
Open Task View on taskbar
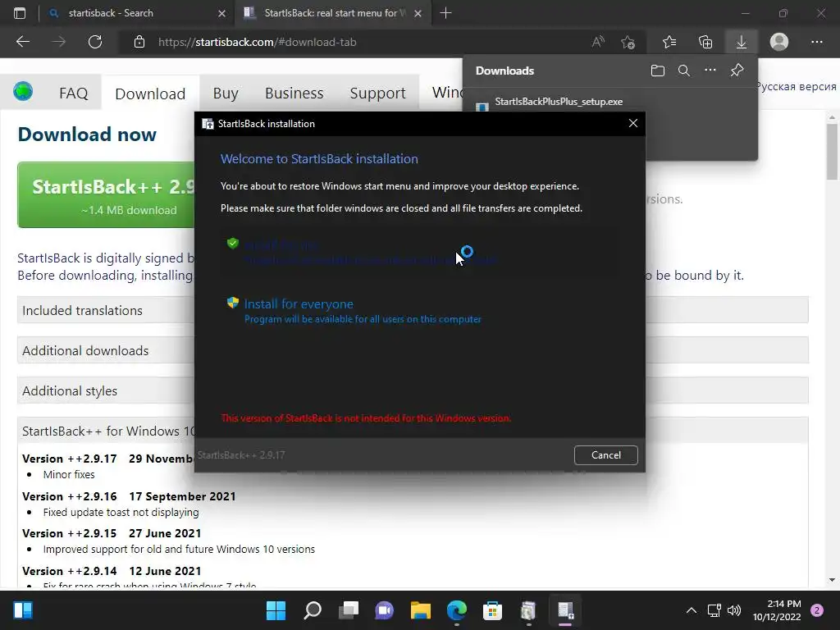click(349, 610)
